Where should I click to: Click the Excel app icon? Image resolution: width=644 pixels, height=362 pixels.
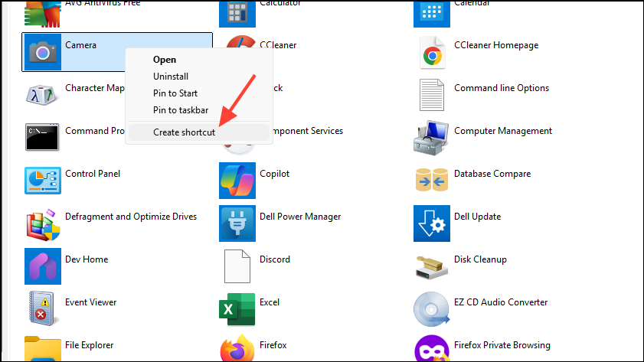pyautogui.click(x=237, y=308)
